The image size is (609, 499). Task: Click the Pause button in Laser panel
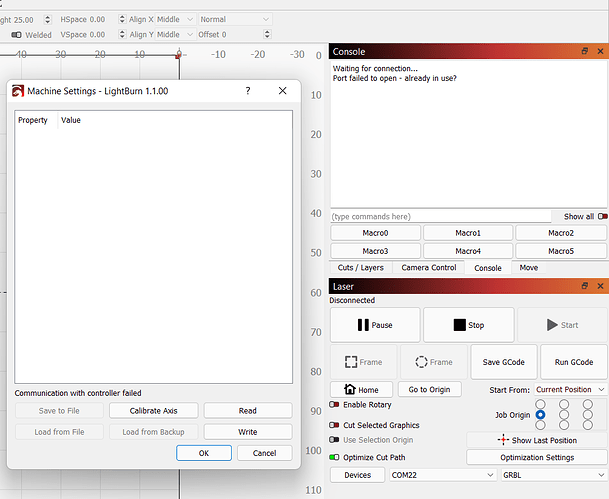pos(375,325)
